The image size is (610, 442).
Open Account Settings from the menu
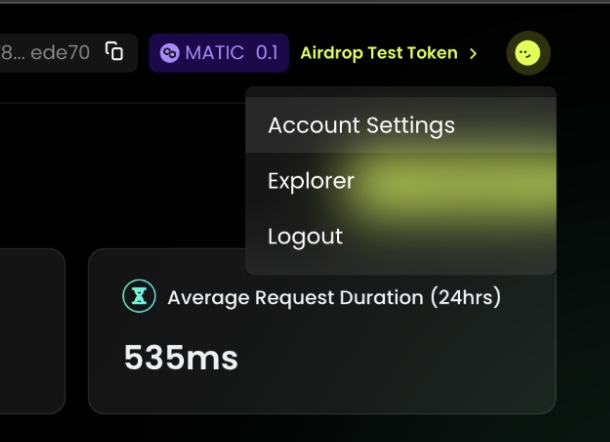point(401,125)
